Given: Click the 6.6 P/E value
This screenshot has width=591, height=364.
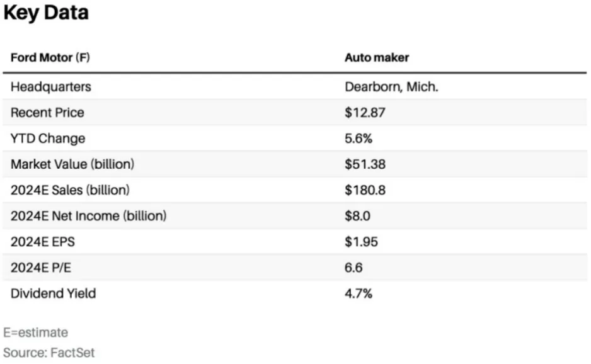Looking at the screenshot, I should point(353,268).
